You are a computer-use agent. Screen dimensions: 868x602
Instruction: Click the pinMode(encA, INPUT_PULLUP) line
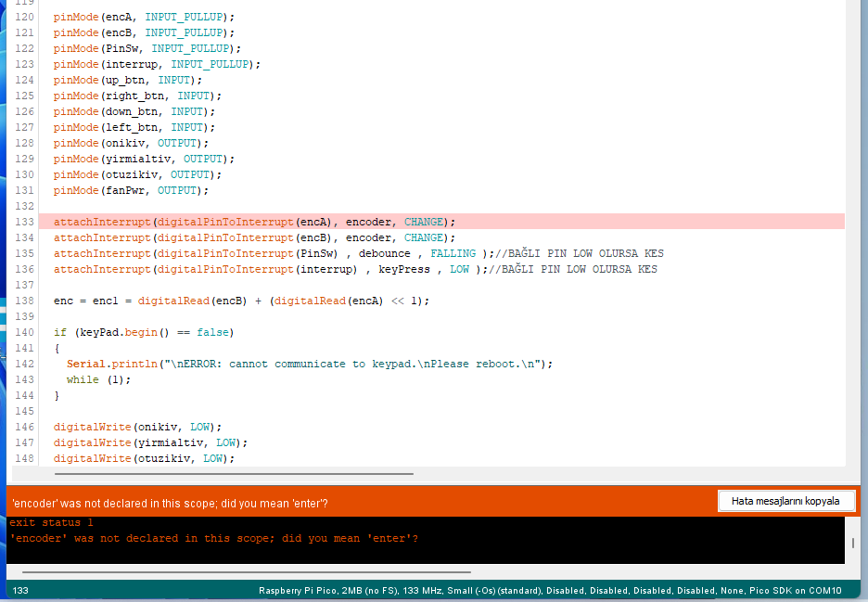pos(144,17)
